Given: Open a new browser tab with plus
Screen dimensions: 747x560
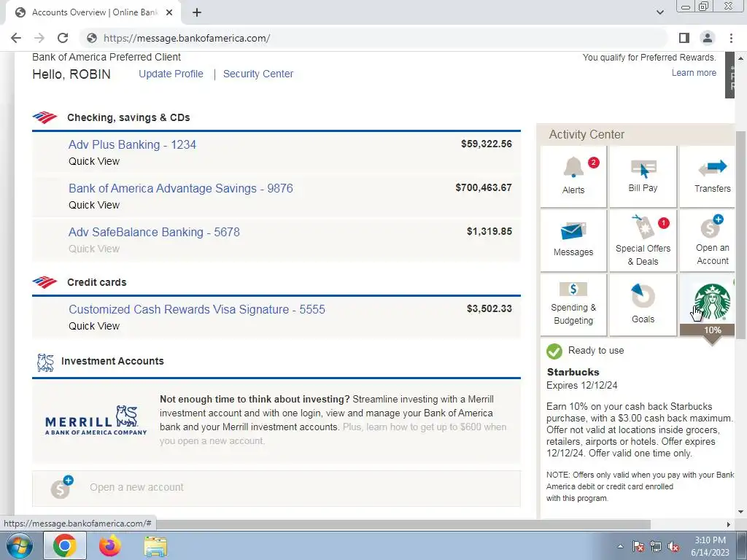Looking at the screenshot, I should point(197,12).
